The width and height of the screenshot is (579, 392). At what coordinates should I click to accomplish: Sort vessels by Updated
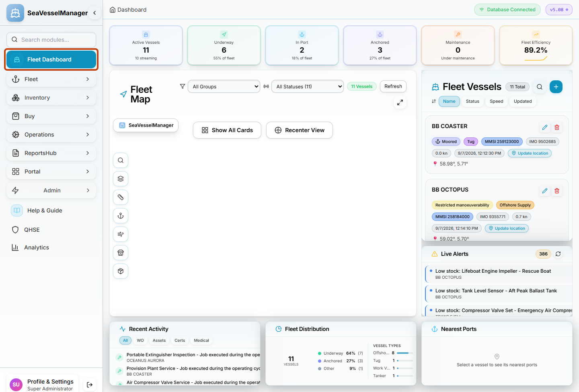(523, 101)
